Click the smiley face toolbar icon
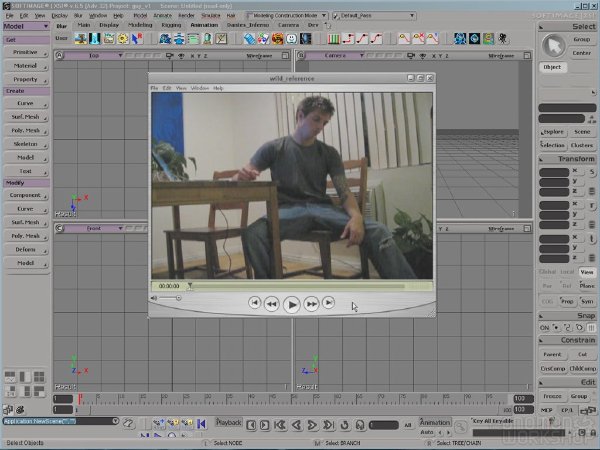 tap(292, 39)
